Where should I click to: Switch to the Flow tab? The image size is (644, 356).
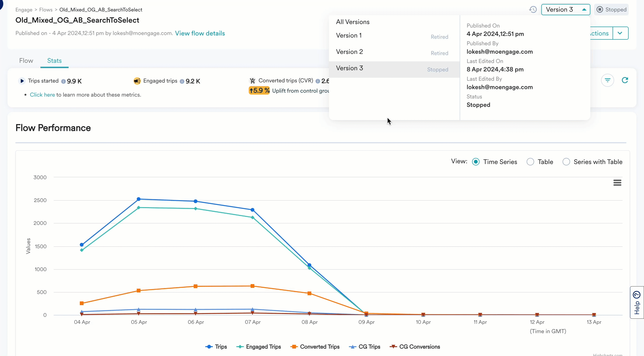(26, 60)
